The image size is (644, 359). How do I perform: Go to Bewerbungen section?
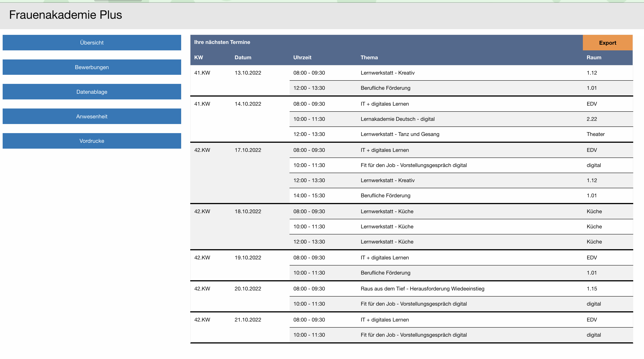click(x=92, y=67)
